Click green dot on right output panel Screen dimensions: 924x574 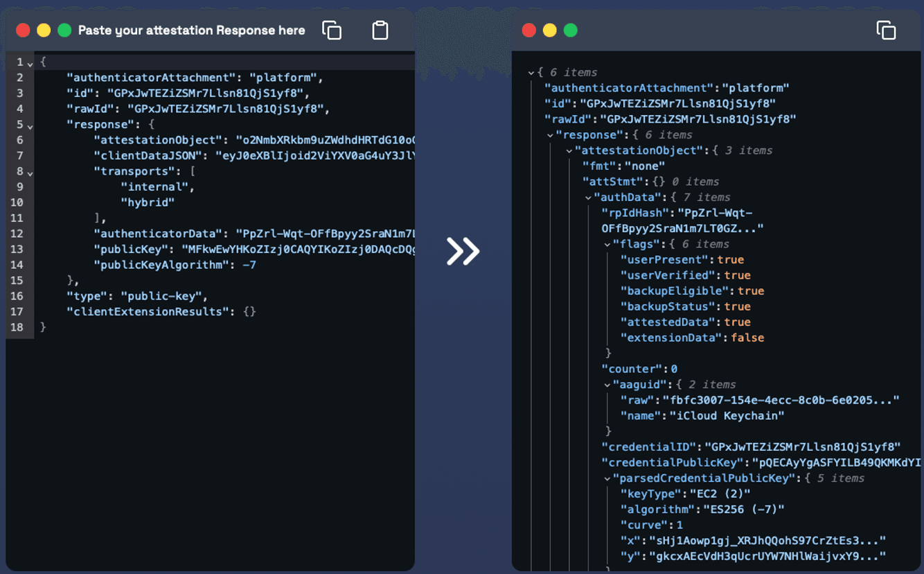point(571,30)
